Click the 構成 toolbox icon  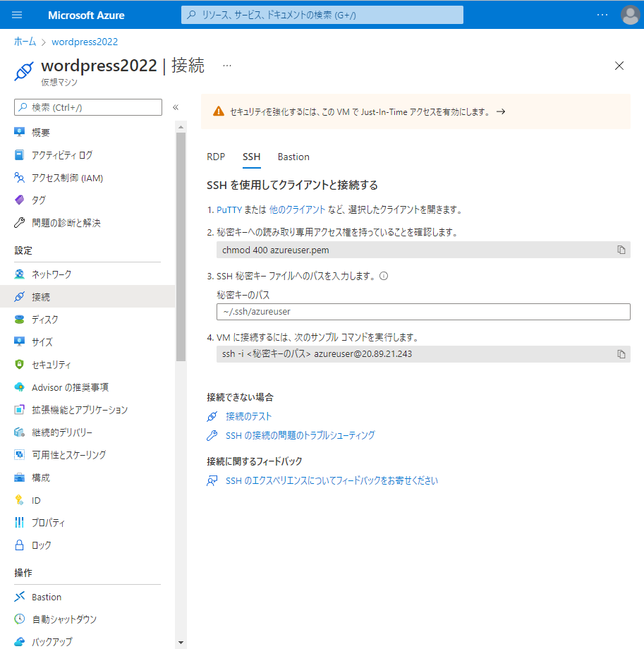(x=19, y=478)
